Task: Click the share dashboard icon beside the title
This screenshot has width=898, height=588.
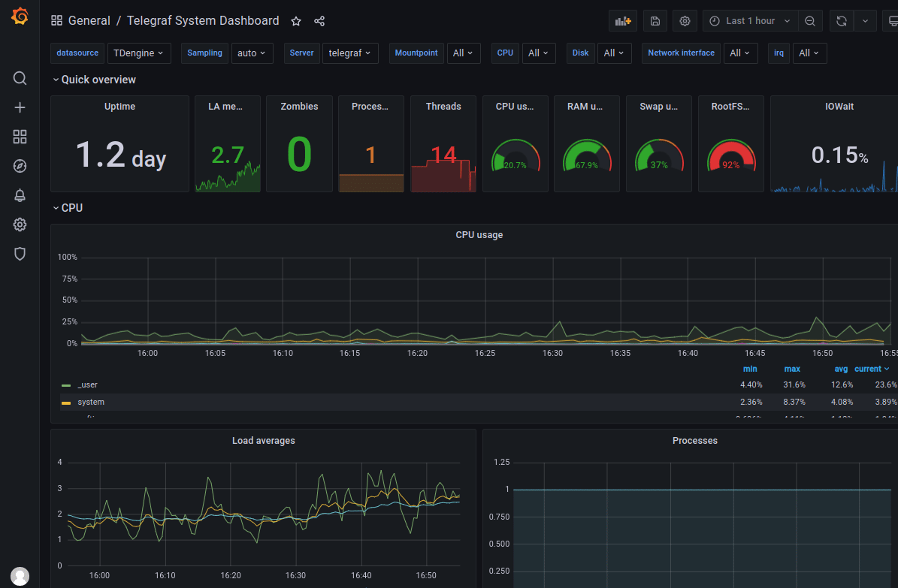Action: coord(319,21)
